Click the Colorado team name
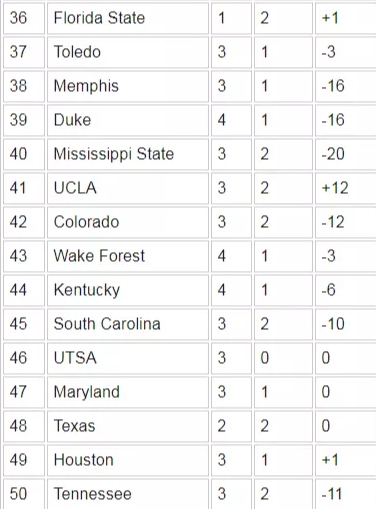Viewport: 376px width, 509px height. tap(87, 222)
